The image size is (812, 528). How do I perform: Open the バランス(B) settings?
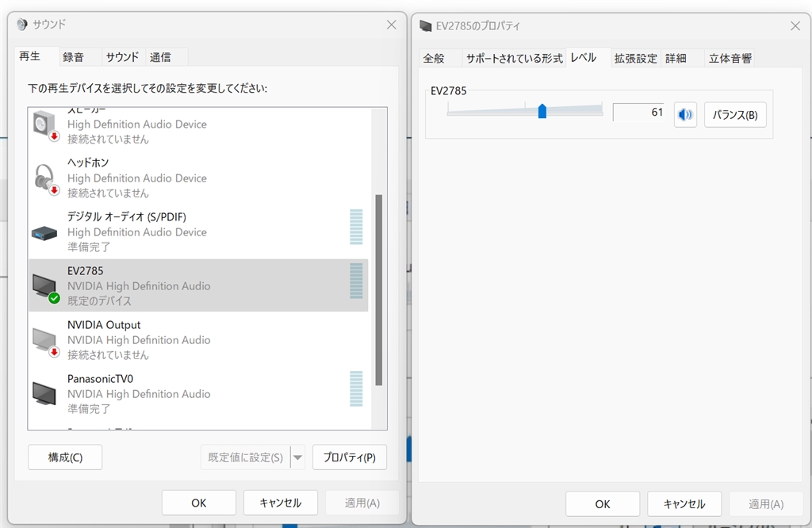735,114
